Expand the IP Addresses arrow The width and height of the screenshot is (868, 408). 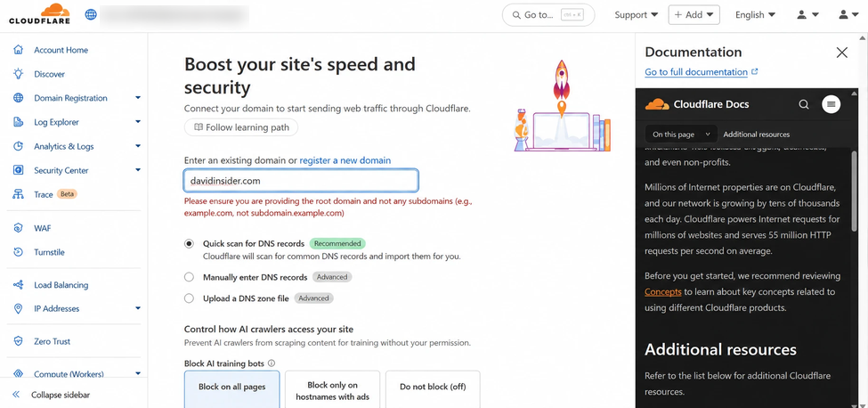pos(138,308)
